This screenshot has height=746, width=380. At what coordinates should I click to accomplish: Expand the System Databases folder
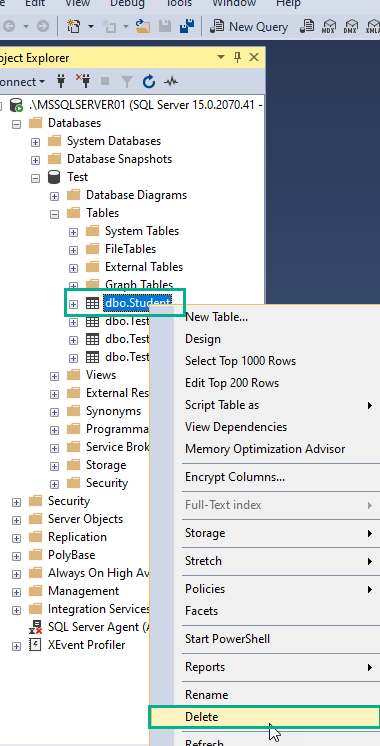click(x=36, y=141)
